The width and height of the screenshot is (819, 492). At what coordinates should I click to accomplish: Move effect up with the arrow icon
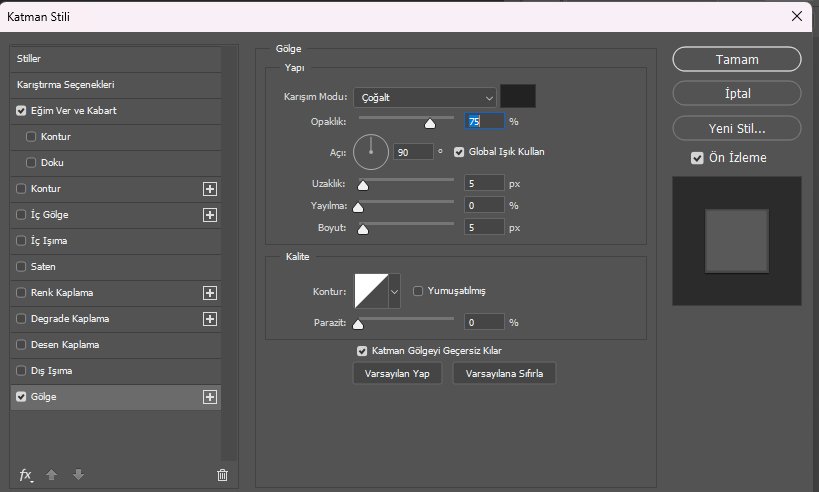(x=54, y=475)
